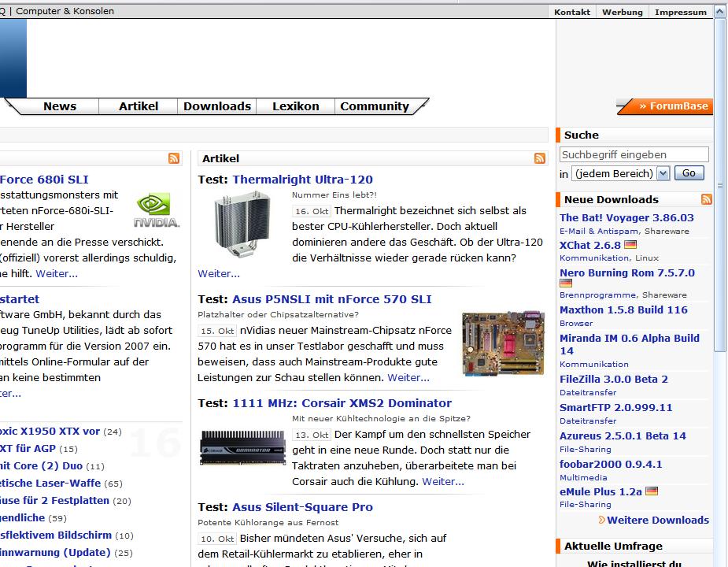Open the 'Laser-Waffe' forum topic
Image resolution: width=728 pixels, height=567 pixels.
click(x=50, y=484)
